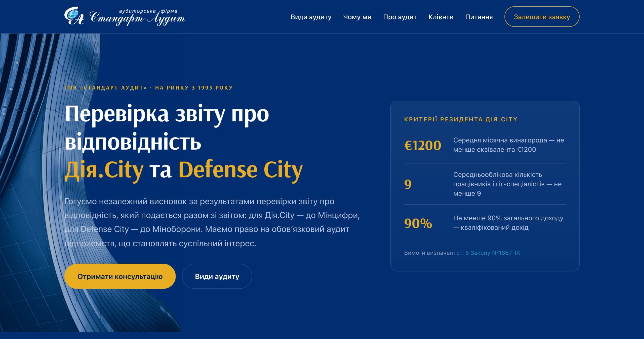Click the Види аудиту outlined hero button
This screenshot has width=644, height=339.
(x=217, y=276)
